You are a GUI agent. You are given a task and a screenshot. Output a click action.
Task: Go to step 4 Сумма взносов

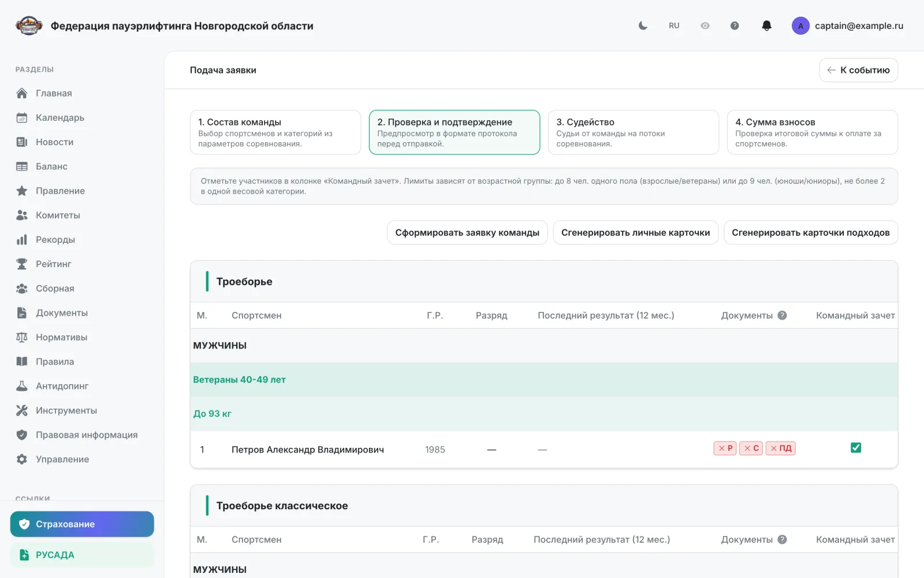pyautogui.click(x=813, y=132)
